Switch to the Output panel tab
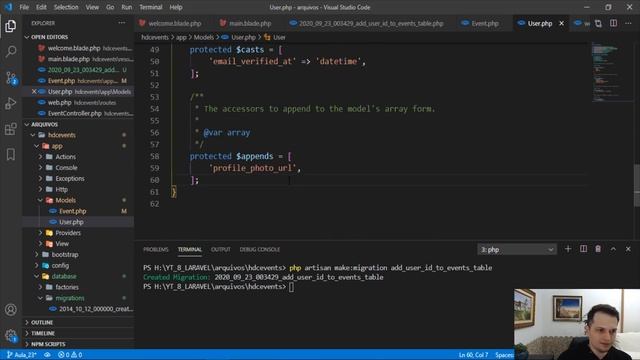Image resolution: width=640 pixels, height=360 pixels. pyautogui.click(x=220, y=249)
